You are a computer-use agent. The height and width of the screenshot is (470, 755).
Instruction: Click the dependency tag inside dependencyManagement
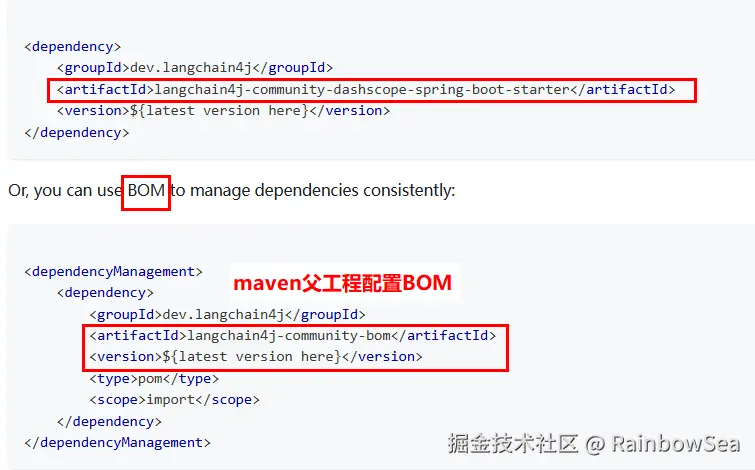pos(105,293)
